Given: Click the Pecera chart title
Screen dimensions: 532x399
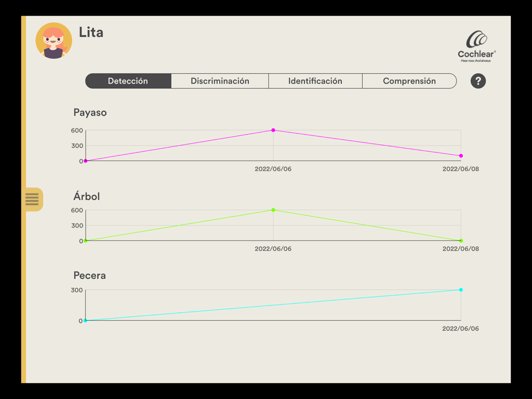Looking at the screenshot, I should point(89,276).
